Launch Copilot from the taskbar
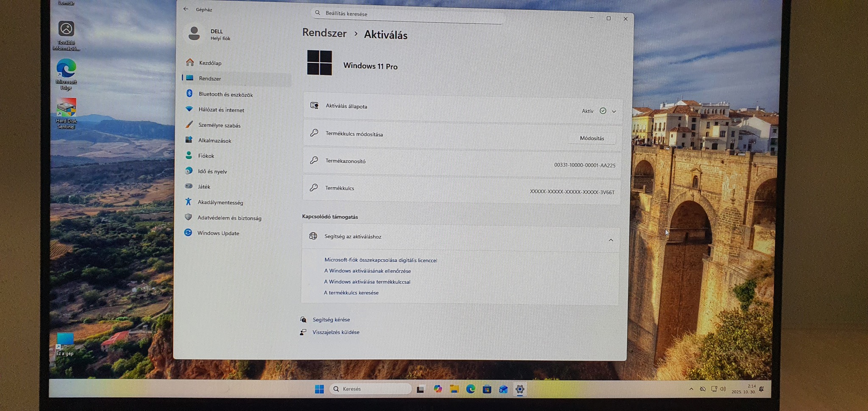Viewport: 868px width, 411px height. click(437, 389)
